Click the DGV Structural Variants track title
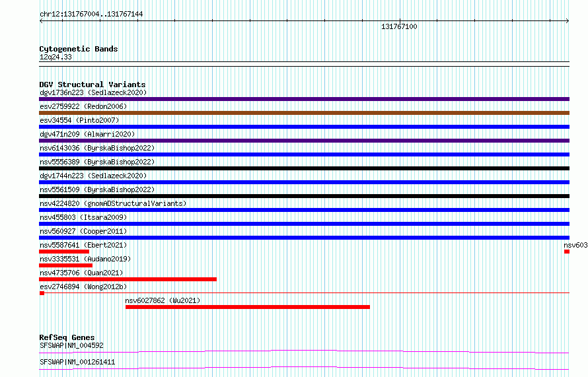 tap(92, 85)
